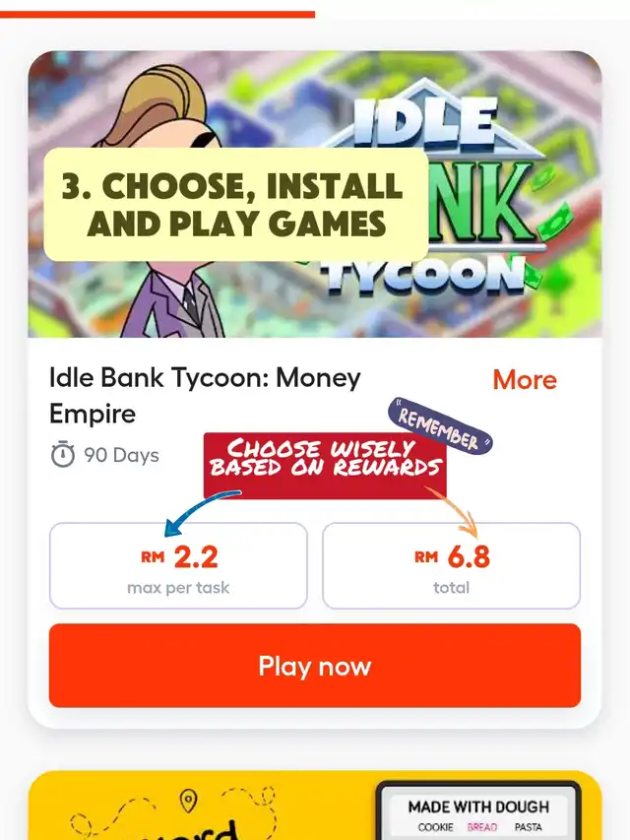Open the Made With Dough game thumbnail
Screen dimensions: 630x840
[x=478, y=811]
